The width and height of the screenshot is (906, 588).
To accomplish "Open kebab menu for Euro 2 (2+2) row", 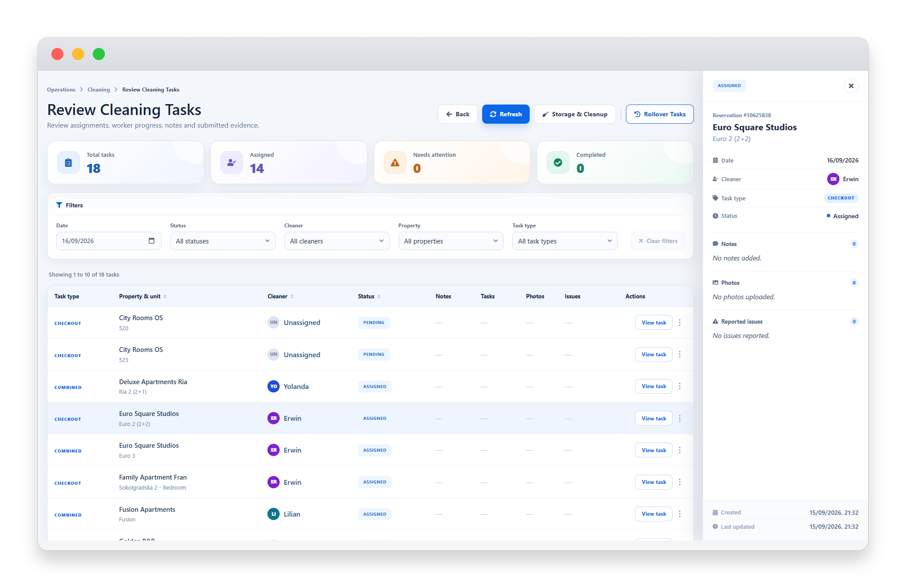I will pyautogui.click(x=679, y=419).
